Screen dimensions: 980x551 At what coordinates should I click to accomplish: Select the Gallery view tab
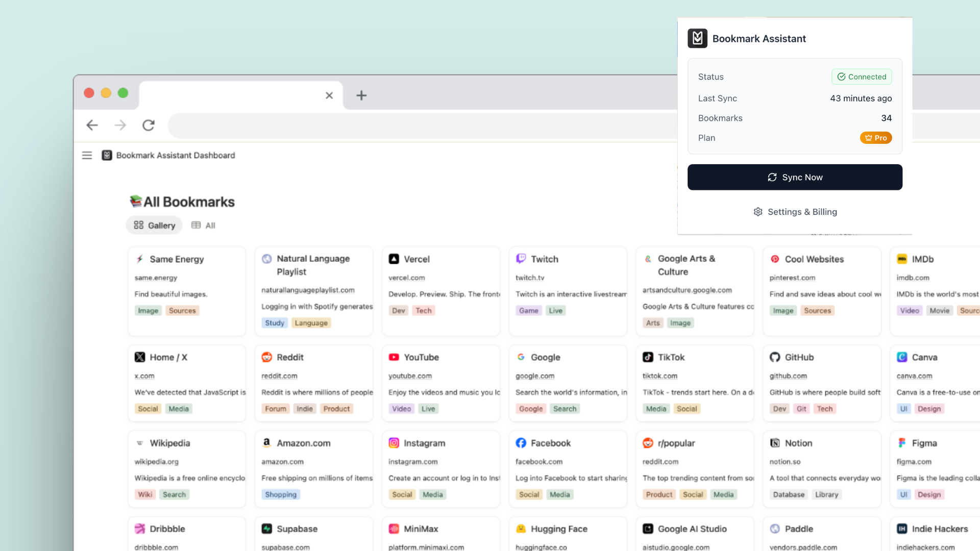tap(154, 225)
